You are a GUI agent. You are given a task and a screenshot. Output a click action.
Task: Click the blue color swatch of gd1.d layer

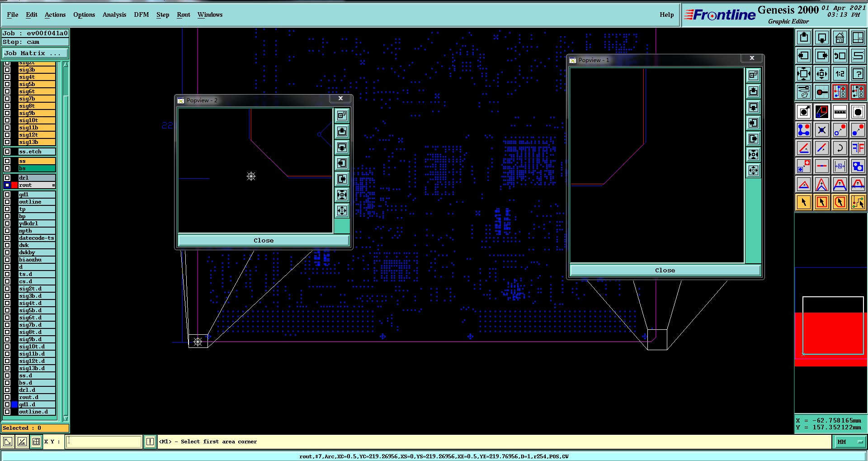[x=14, y=404]
